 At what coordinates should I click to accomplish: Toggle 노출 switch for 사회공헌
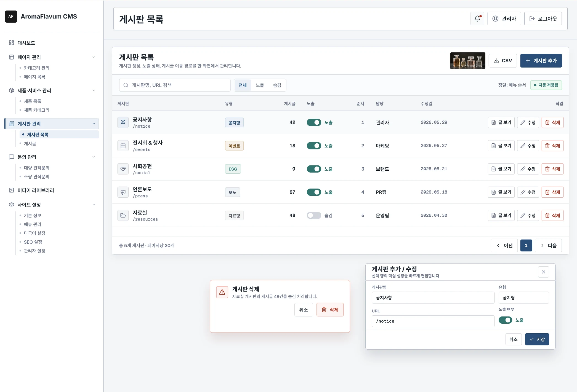click(x=314, y=169)
